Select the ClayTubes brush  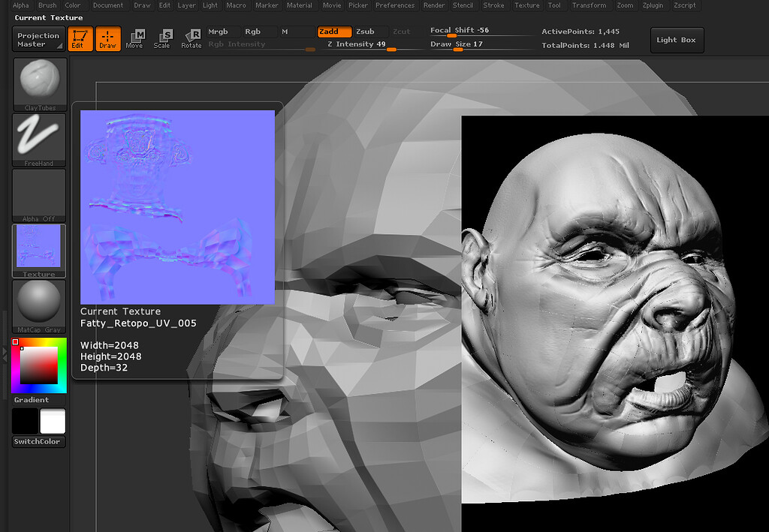click(x=38, y=81)
